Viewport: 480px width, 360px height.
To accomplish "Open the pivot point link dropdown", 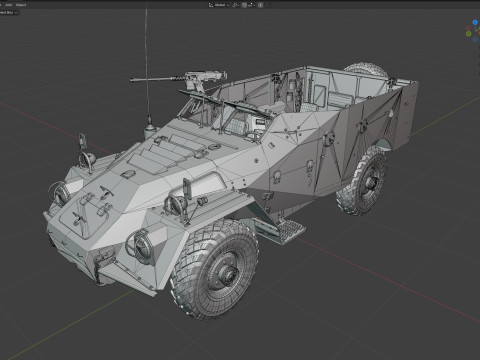I will 235,5.
